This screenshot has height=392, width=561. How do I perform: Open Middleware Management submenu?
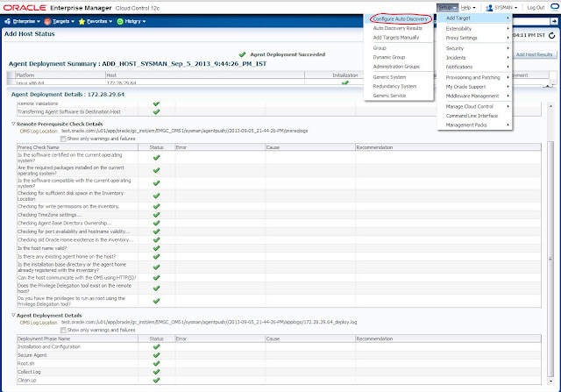[x=475, y=96]
